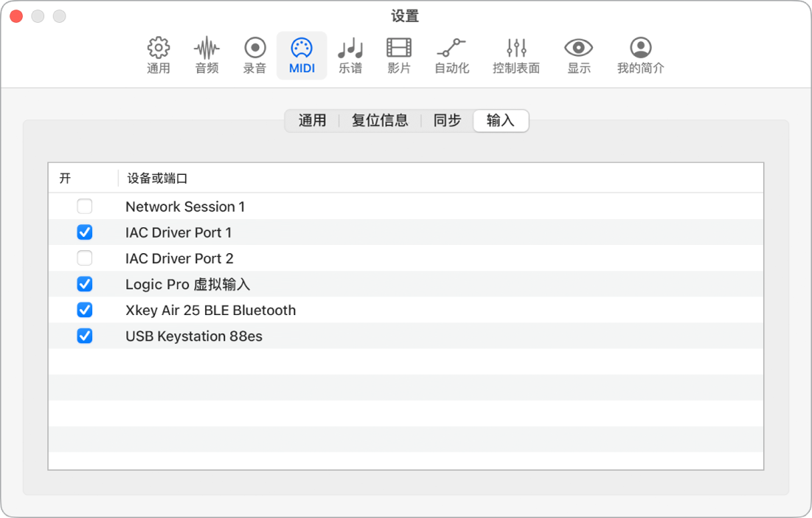
Task: Select the 录音 settings icon
Action: point(254,55)
